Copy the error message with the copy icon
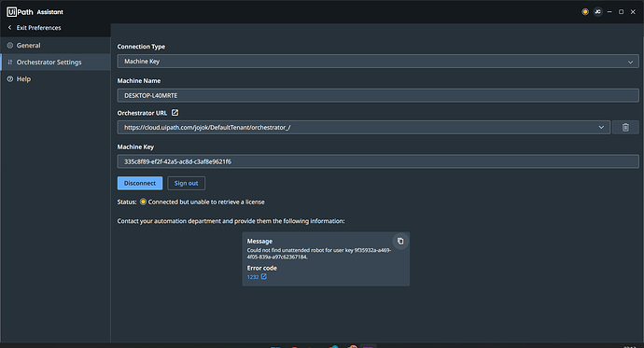This screenshot has width=644, height=348. tap(400, 242)
